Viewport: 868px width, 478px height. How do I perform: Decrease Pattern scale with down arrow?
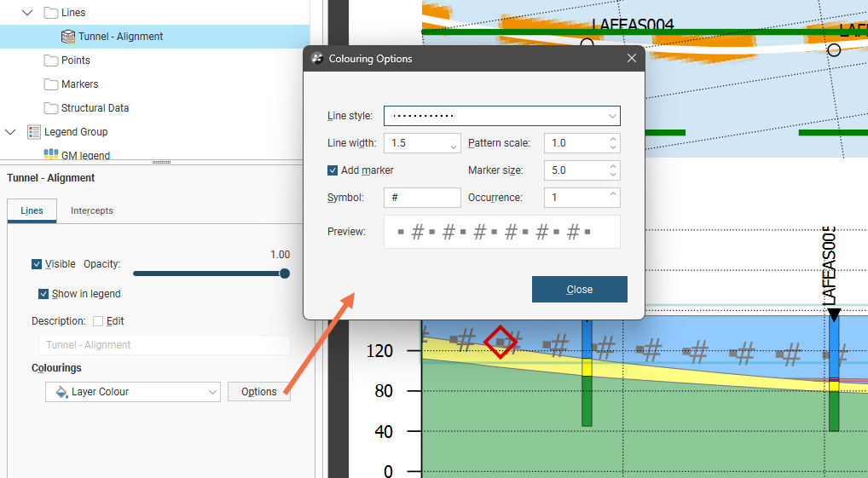tap(613, 147)
